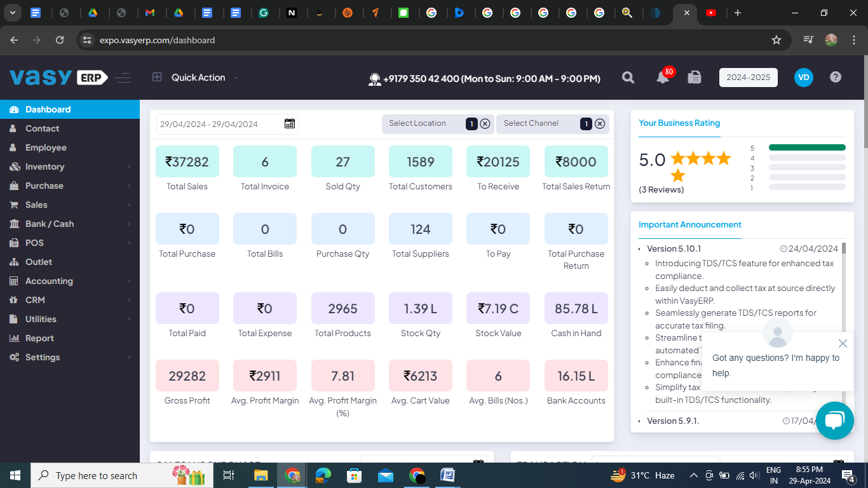
Task: Click the VasyERP logo
Action: pyautogui.click(x=58, y=78)
